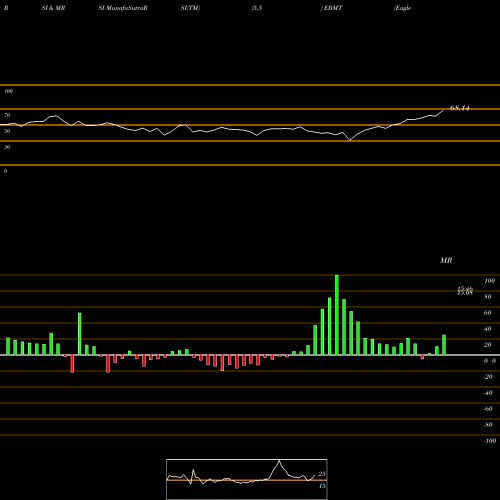Click the MR panel title label
This screenshot has width=500, height=500.
click(x=446, y=260)
